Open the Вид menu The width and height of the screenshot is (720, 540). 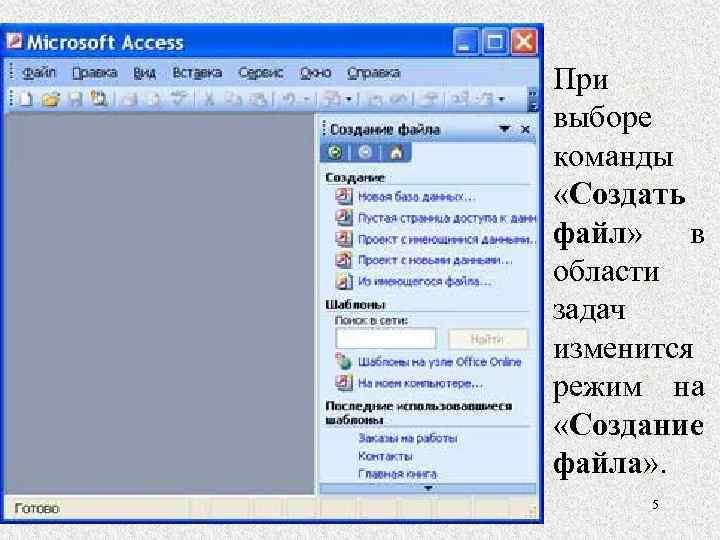pos(145,73)
